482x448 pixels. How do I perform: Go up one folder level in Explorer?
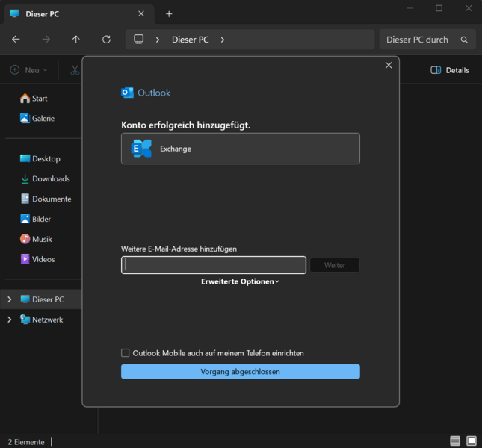(76, 40)
